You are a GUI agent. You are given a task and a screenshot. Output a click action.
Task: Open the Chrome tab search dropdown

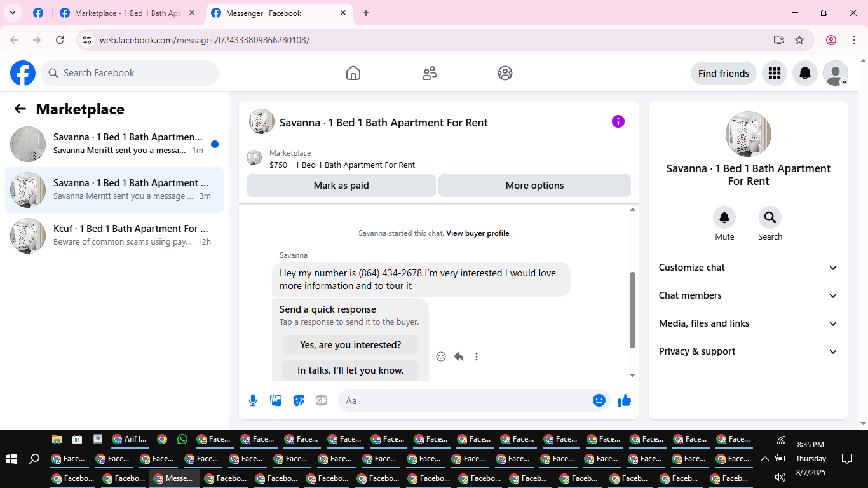[x=12, y=13]
